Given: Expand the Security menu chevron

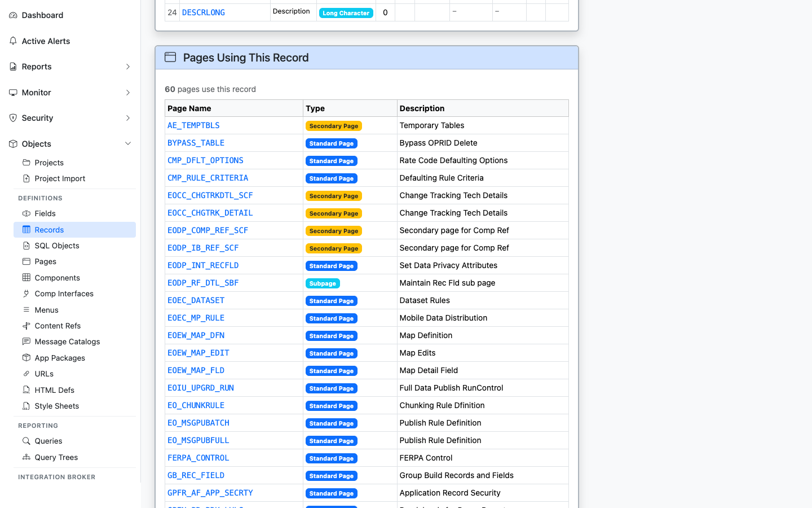Looking at the screenshot, I should (128, 118).
